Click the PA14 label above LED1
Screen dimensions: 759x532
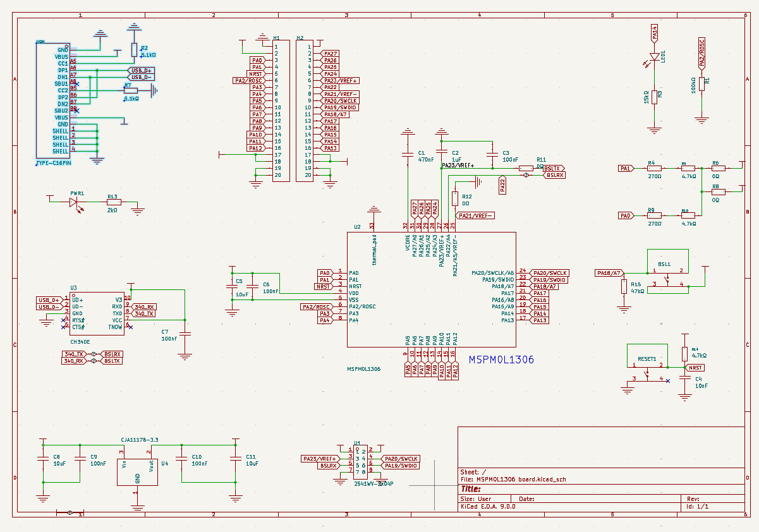[x=654, y=32]
